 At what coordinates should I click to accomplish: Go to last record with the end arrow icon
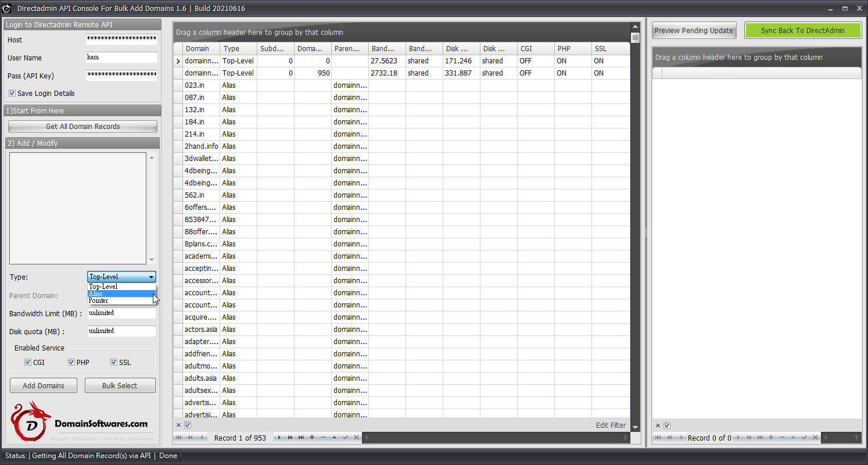pos(302,438)
